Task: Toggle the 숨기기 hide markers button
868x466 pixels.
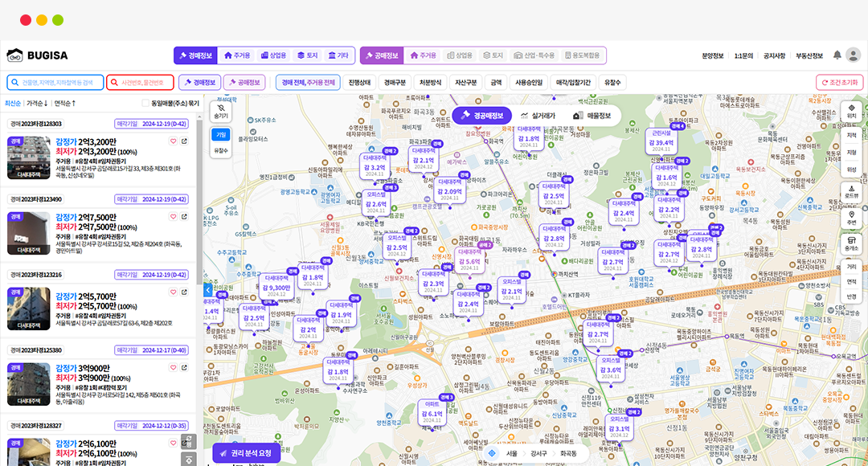Action: click(221, 112)
